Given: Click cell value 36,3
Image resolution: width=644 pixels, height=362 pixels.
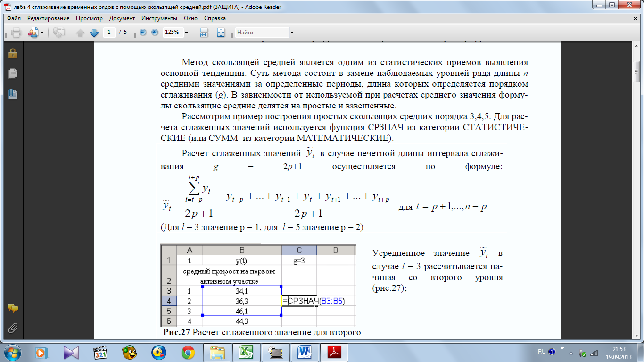Looking at the screenshot, I should click(241, 301).
